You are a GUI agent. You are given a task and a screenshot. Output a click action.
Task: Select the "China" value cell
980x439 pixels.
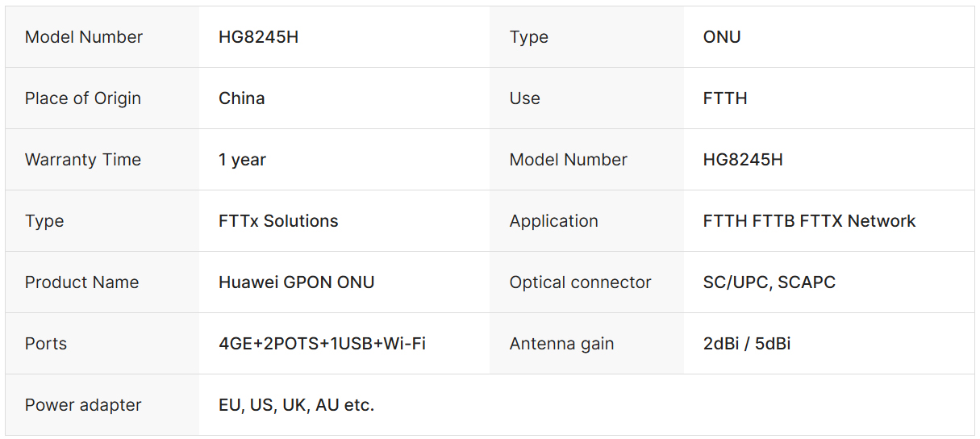(242, 98)
